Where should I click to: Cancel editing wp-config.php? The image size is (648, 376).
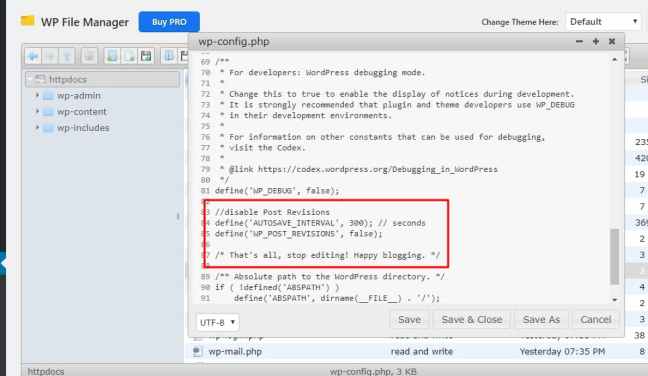click(x=596, y=320)
